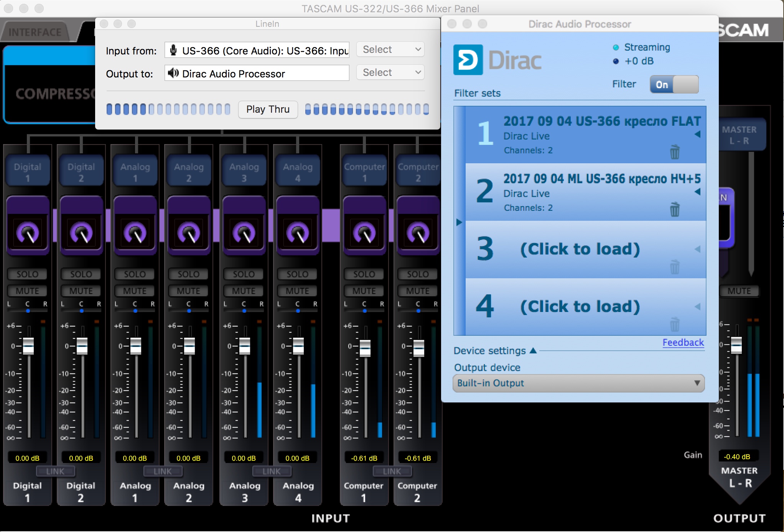This screenshot has width=784, height=532.
Task: Toggle the Dirac Filter On switch
Action: pyautogui.click(x=674, y=84)
